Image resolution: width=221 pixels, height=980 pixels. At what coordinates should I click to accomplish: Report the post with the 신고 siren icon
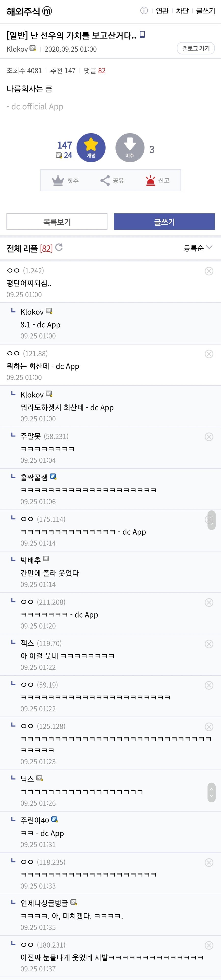(x=150, y=180)
